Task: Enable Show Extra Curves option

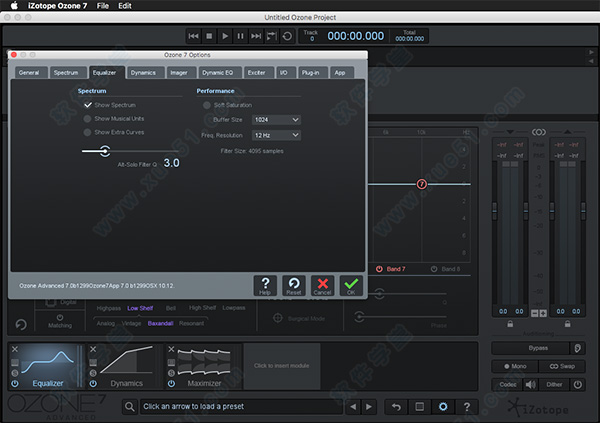Action: coord(87,132)
